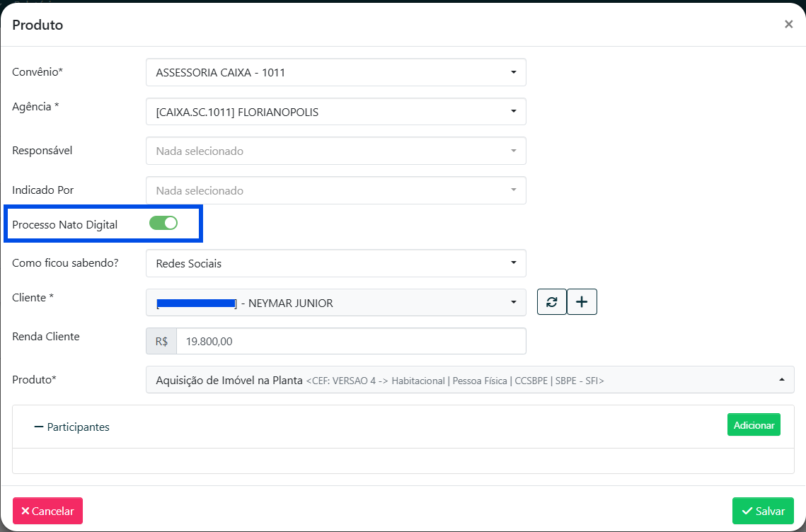Screen dimensions: 806x532
Task: Click the plus icon to add a client
Action: 582,302
